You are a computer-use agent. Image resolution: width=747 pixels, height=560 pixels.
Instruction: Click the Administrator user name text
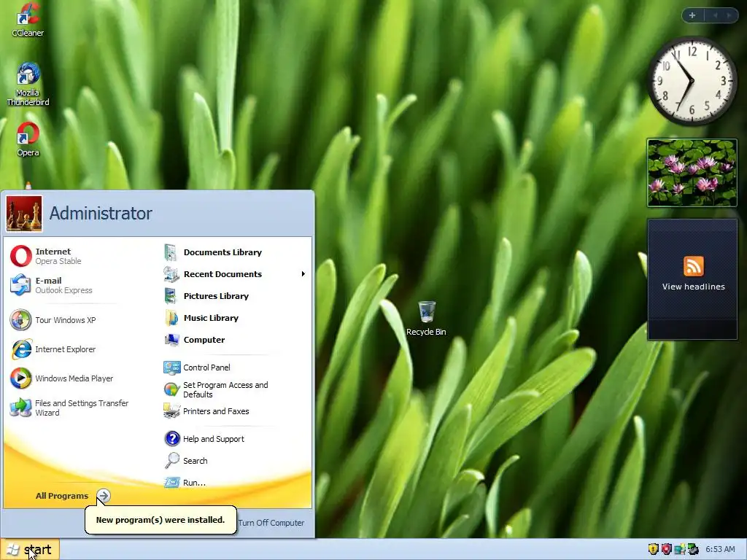click(101, 214)
